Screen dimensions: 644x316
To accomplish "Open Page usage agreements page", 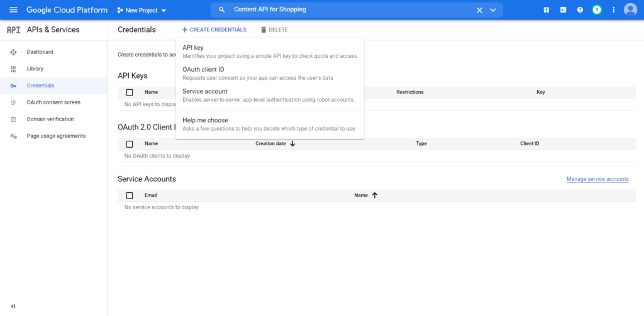I will 56,136.
